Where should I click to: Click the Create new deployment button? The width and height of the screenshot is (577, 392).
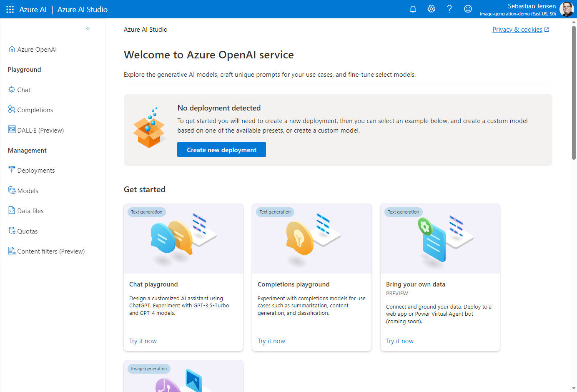tap(221, 150)
